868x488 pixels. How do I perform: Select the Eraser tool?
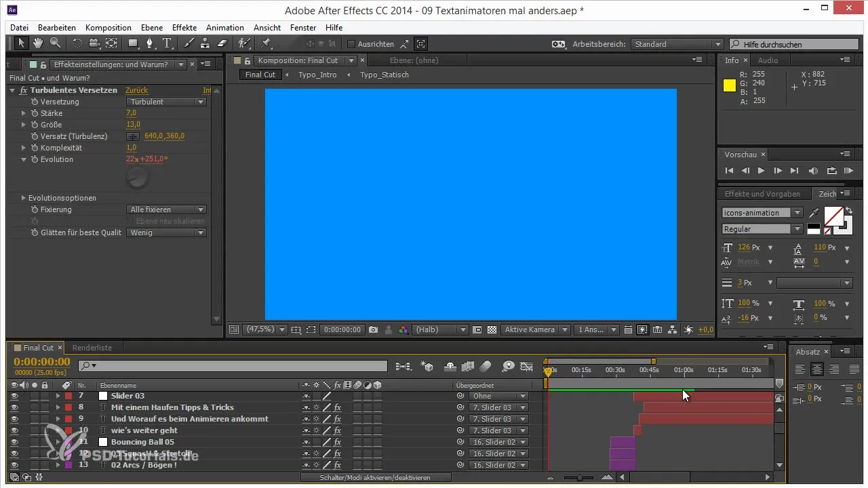222,43
